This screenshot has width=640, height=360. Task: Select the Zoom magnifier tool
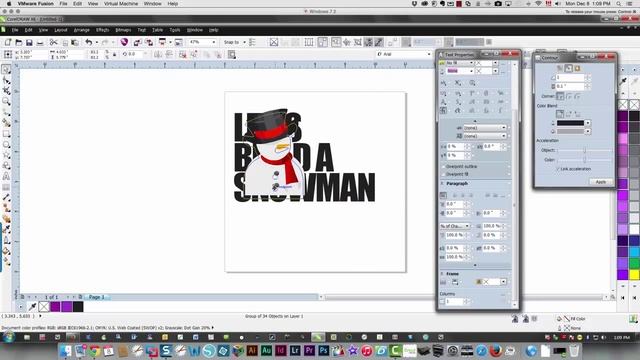click(x=6, y=101)
